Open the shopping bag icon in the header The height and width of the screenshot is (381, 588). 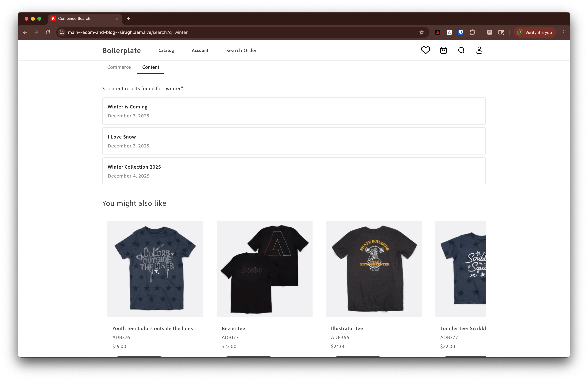(x=443, y=50)
